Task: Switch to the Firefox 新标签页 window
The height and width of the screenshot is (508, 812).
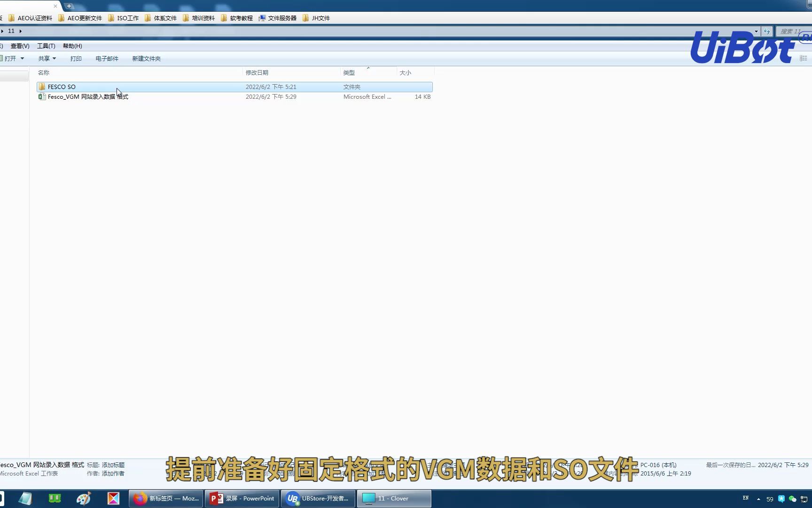Action: [166, 499]
